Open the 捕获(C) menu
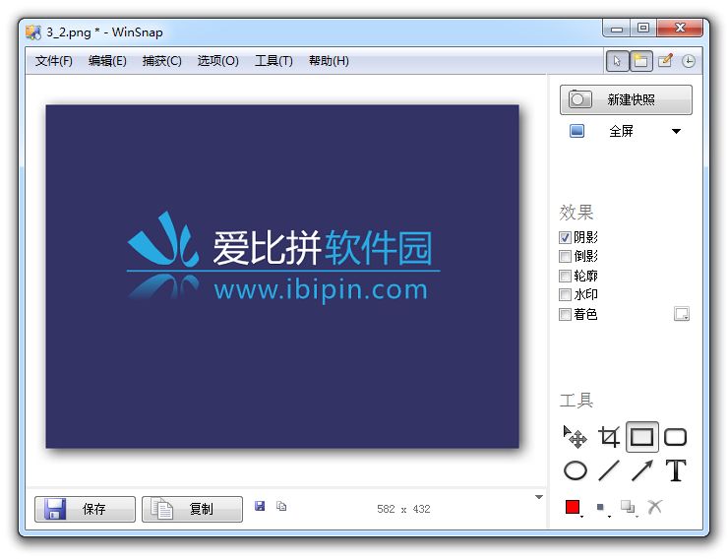The height and width of the screenshot is (560, 728). (161, 61)
